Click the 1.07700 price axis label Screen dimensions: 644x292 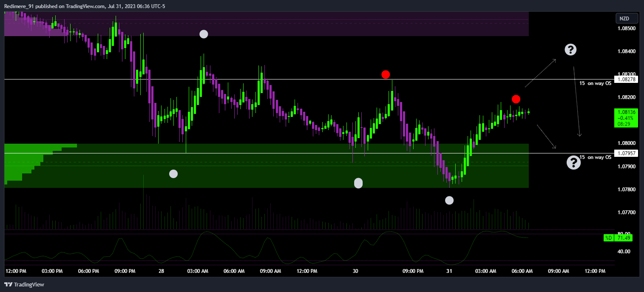(x=627, y=212)
